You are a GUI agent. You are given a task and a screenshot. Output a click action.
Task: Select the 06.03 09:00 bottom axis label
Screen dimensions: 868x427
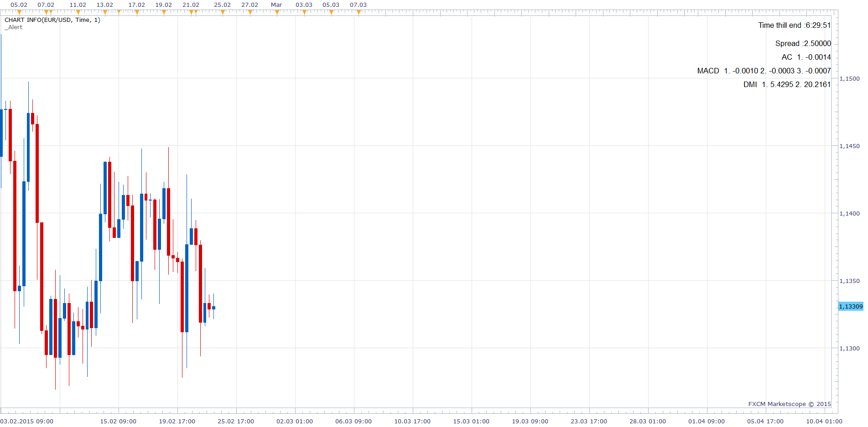[x=353, y=422]
